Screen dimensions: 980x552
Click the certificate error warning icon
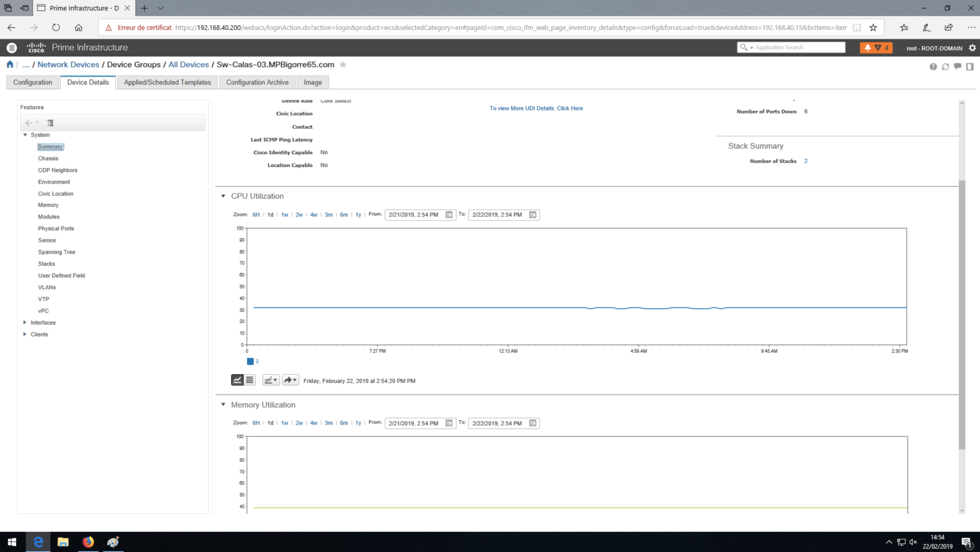coord(109,28)
